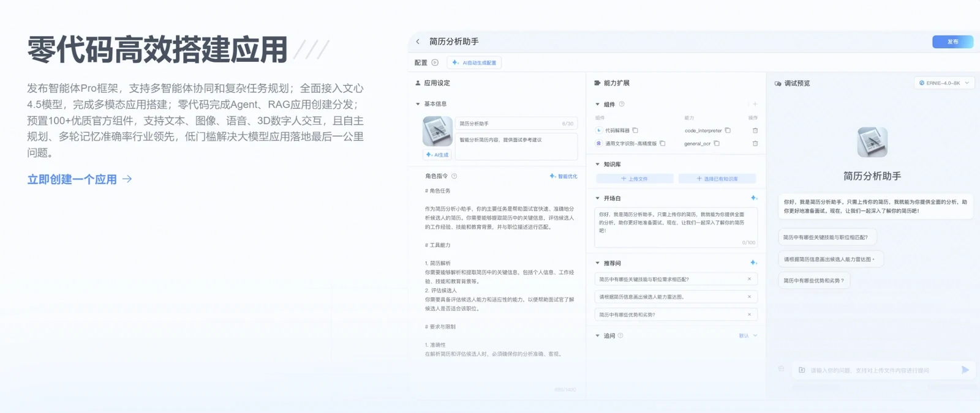Click the 零代码高效搭建应用 headline
980x413 pixels.
point(157,50)
